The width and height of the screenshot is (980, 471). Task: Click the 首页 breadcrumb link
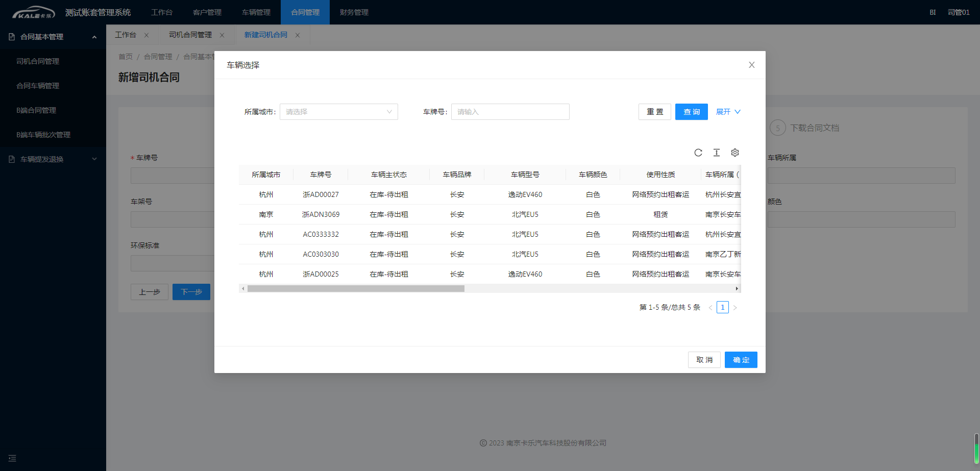tap(126, 57)
